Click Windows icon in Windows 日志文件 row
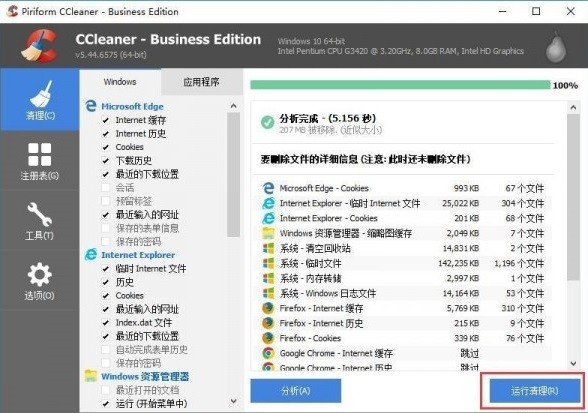The image size is (588, 413). 268,293
